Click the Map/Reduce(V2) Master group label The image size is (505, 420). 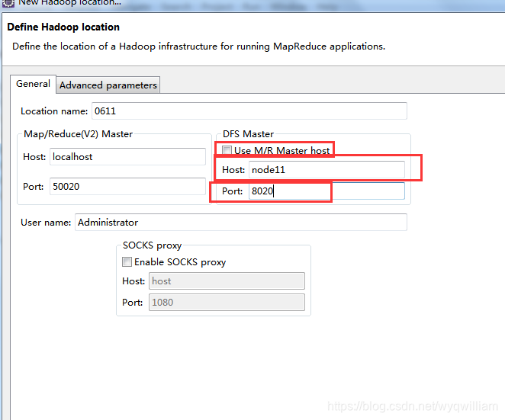tap(79, 134)
